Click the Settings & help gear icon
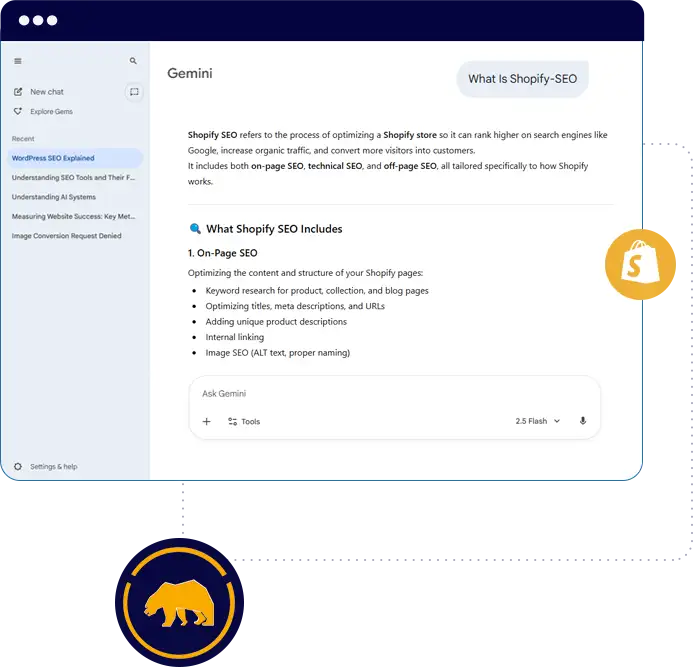The width and height of the screenshot is (693, 667). pyautogui.click(x=18, y=467)
